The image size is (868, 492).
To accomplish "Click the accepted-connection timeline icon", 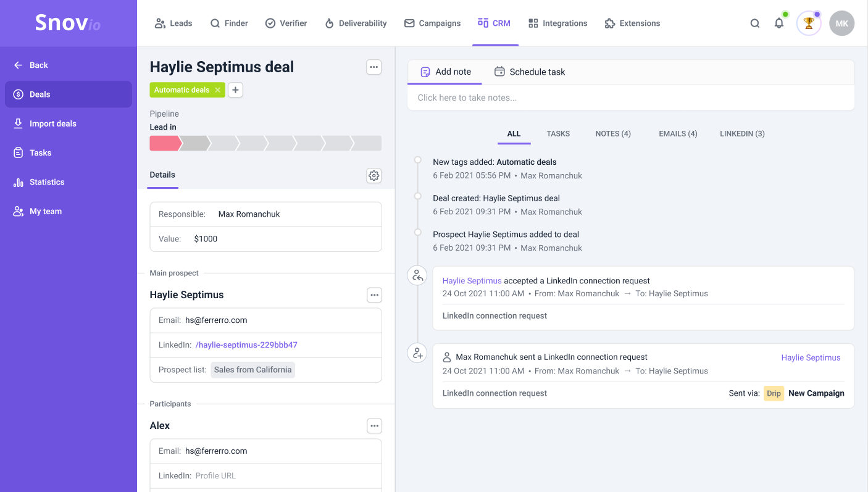I will click(x=417, y=275).
